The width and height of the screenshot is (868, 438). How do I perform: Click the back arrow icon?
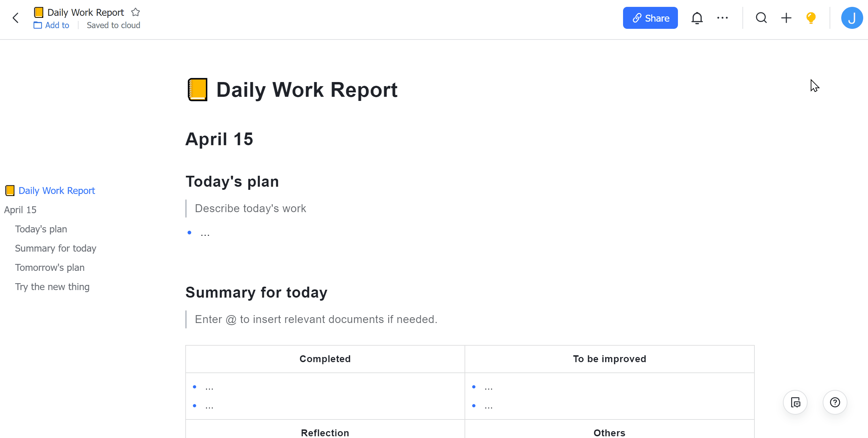coord(15,18)
